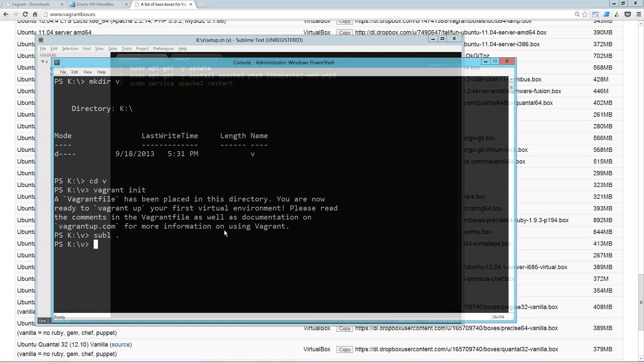Select '9/18/2013' in the directory listing
644x362 pixels.
(x=135, y=154)
